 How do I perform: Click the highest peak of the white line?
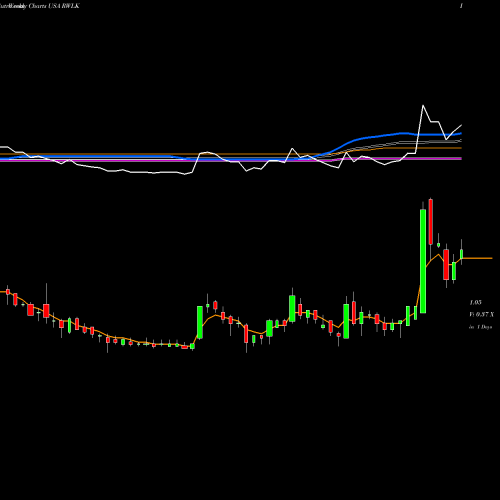point(423,106)
